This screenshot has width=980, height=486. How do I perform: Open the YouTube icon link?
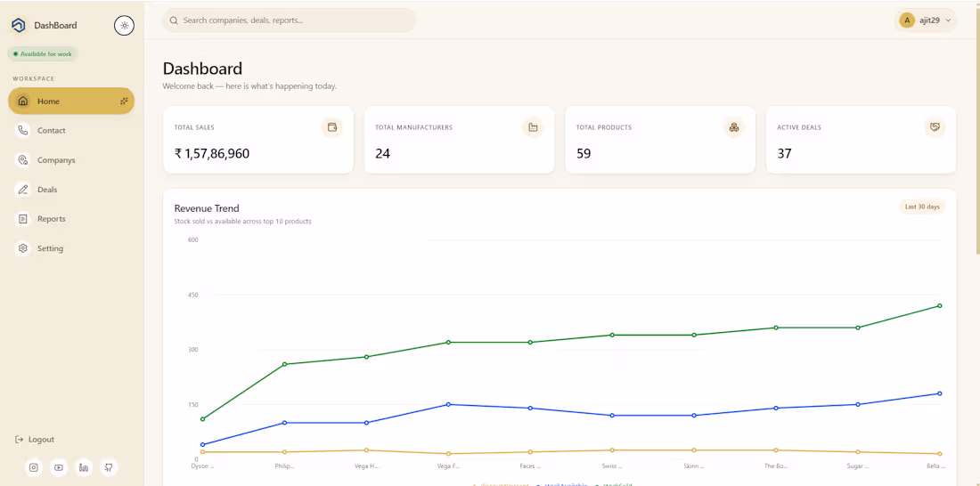59,467
